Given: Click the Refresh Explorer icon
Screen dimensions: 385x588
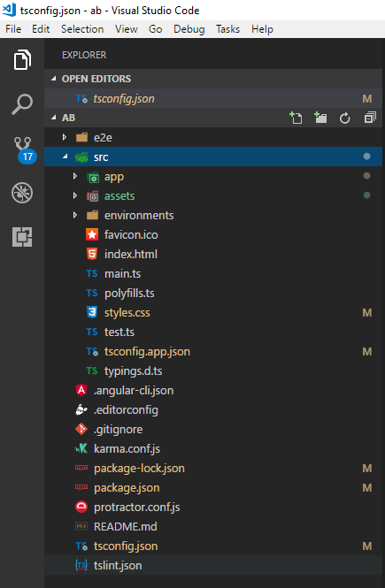Looking at the screenshot, I should pyautogui.click(x=344, y=118).
